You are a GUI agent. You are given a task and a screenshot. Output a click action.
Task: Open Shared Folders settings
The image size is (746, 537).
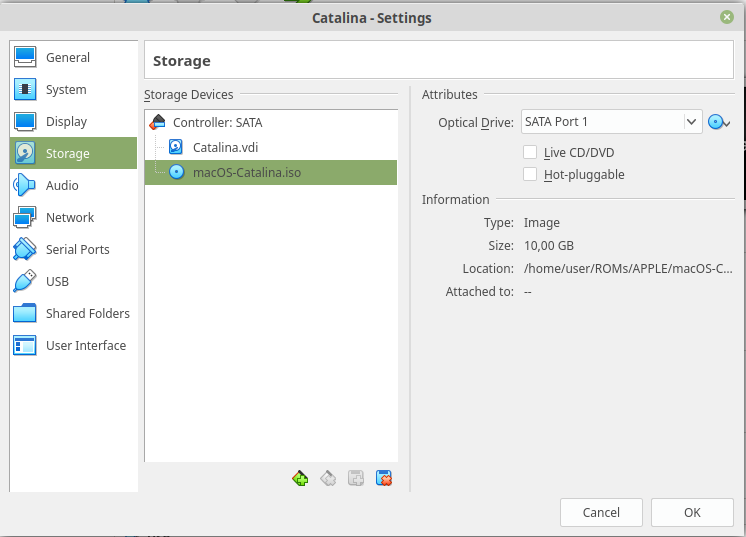pyautogui.click(x=88, y=314)
